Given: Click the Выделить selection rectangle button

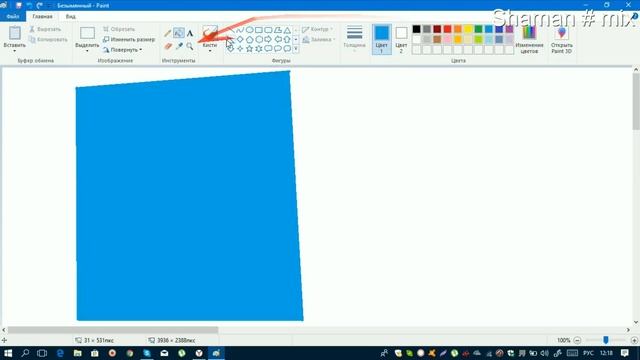Looking at the screenshot, I should point(87,33).
